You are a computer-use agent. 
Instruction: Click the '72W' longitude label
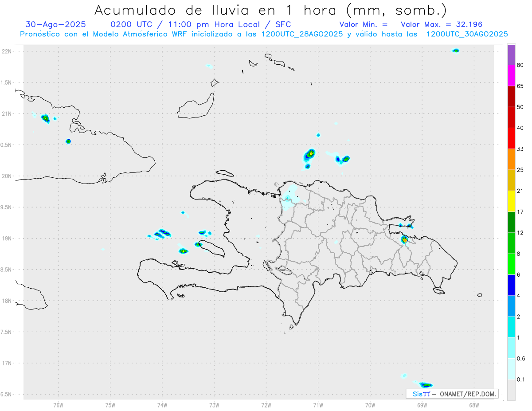click(x=266, y=405)
